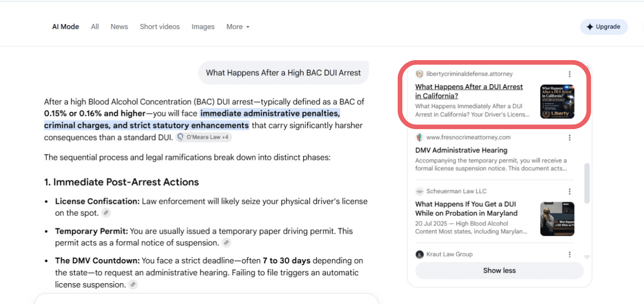The image size is (644, 304).
Task: Expand the More dropdown in search tabs
Action: click(238, 27)
